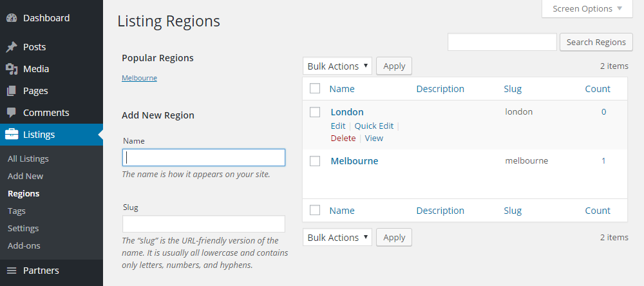Sort by Slug column header
The width and height of the screenshot is (644, 286).
(x=513, y=89)
